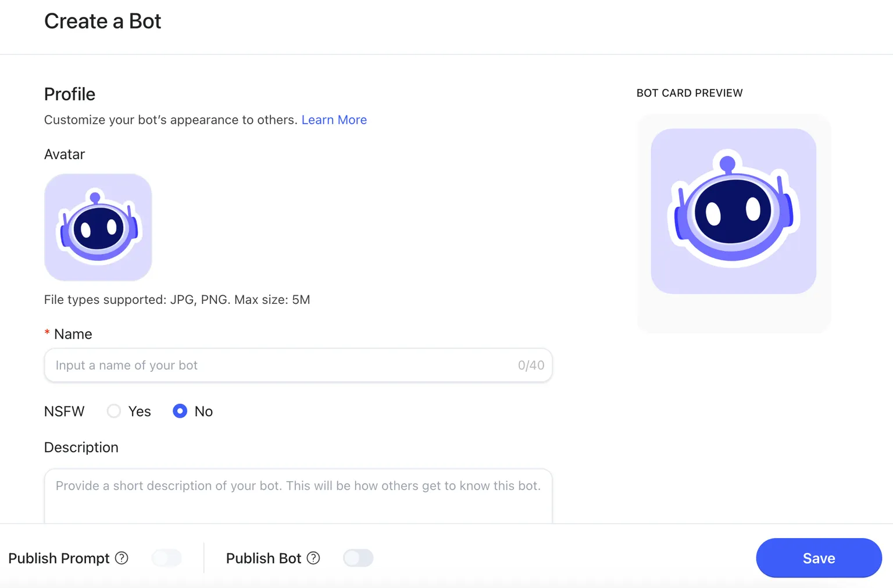The width and height of the screenshot is (893, 588).
Task: Click the Publish Prompt help question icon
Action: [x=122, y=558]
